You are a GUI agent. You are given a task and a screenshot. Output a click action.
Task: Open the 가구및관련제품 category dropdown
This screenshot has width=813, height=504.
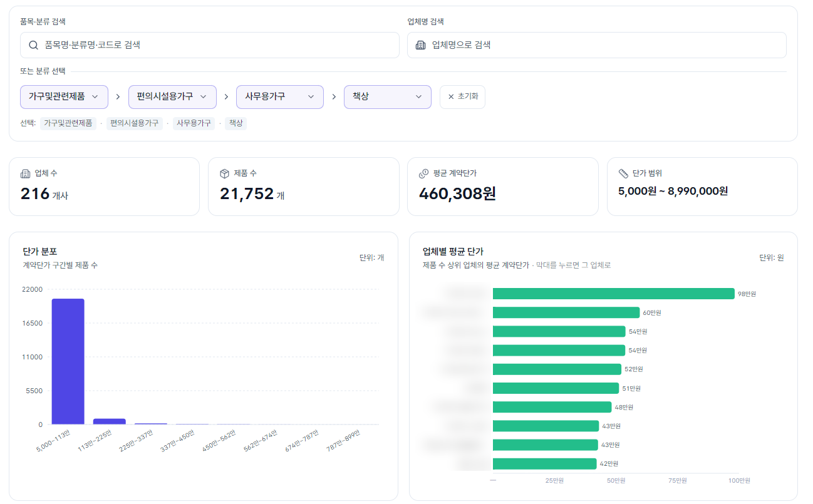(x=65, y=97)
